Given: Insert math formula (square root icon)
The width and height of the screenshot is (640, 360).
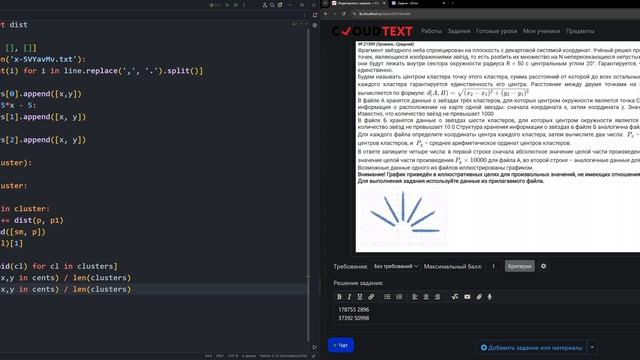Looking at the screenshot, I should [455, 297].
